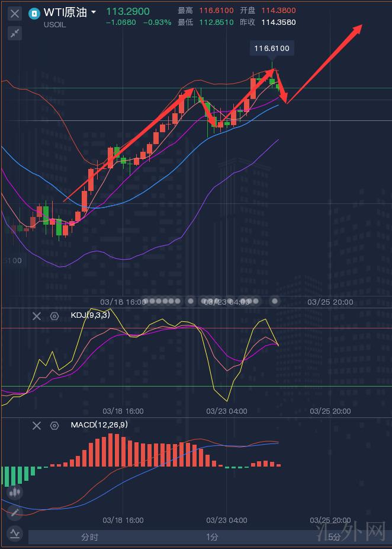
Task: Click the USOIL ticker subtitle
Action: click(x=55, y=25)
